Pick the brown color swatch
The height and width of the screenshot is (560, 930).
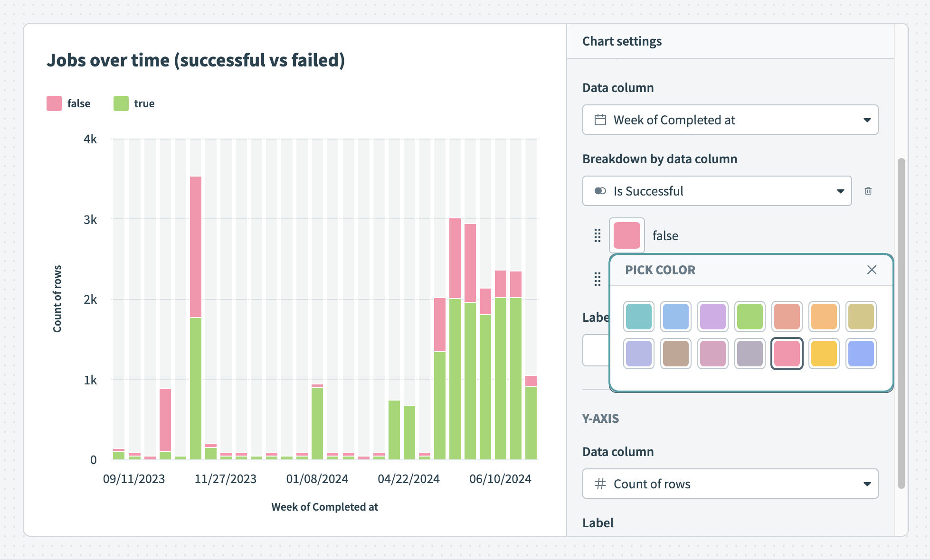click(676, 354)
